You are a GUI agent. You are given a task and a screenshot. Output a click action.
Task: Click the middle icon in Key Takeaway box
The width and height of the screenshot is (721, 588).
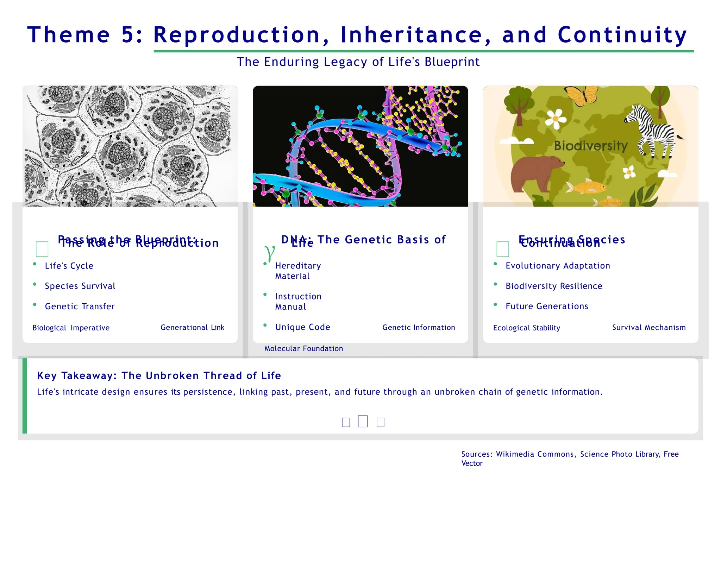[363, 421]
